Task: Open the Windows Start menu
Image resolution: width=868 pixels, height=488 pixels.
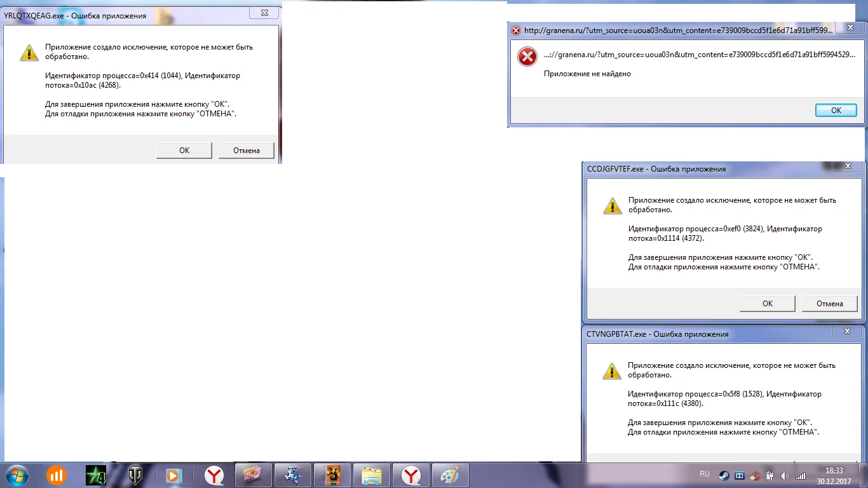Action: pyautogui.click(x=16, y=475)
